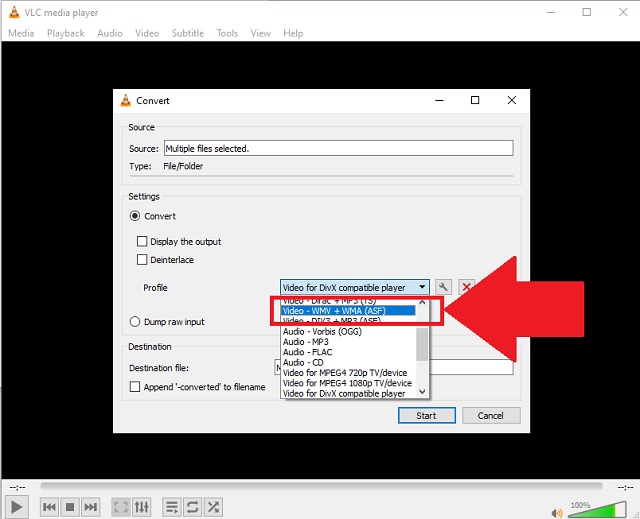Choose Video for MPEG4 720p TV/device

tap(348, 373)
